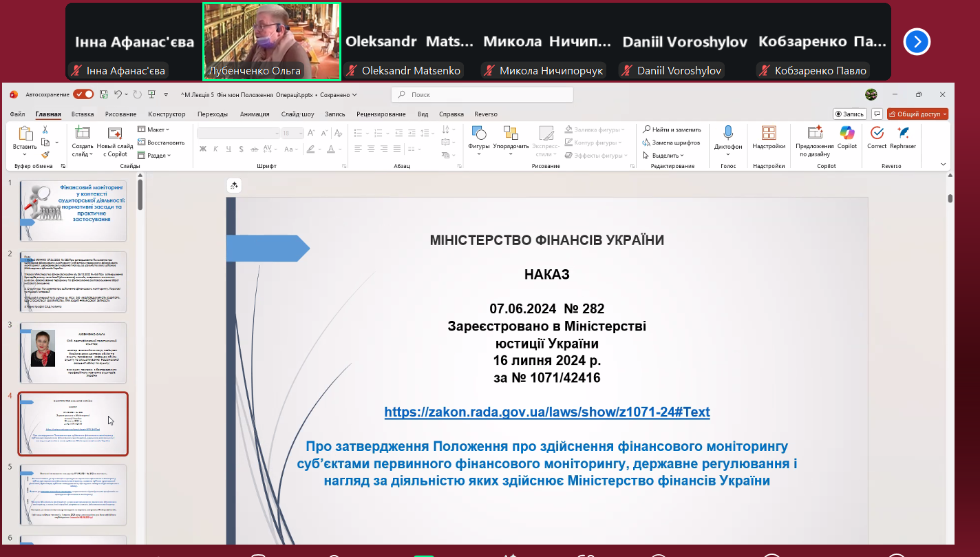Click the Найти и заменить button

tap(672, 129)
